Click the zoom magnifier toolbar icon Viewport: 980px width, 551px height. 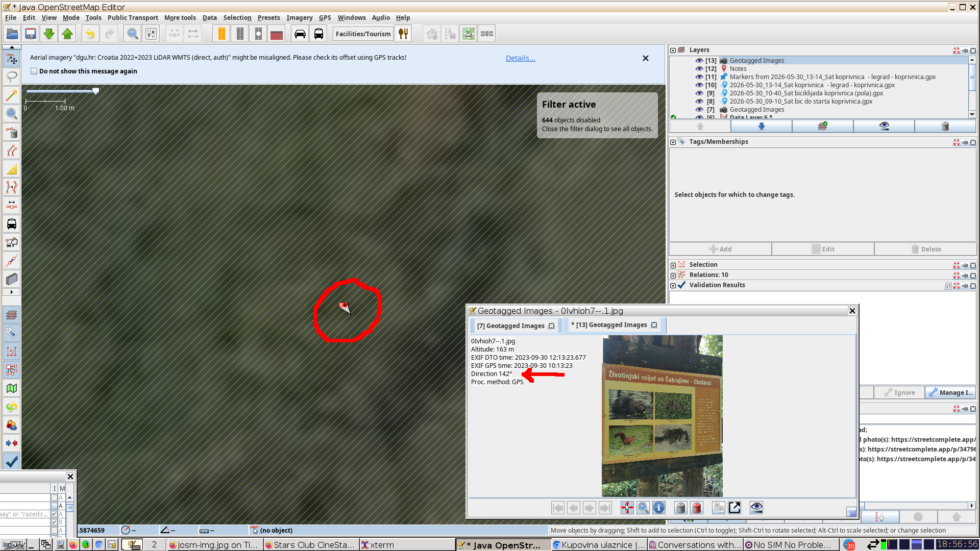(133, 34)
